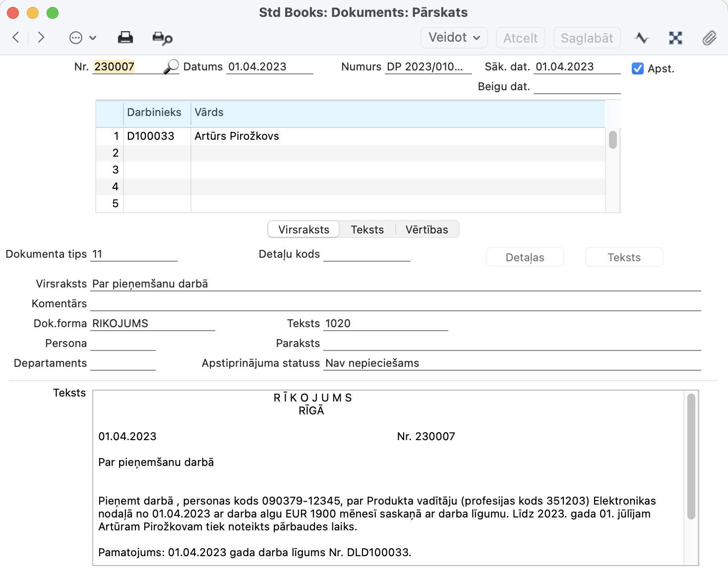Click the Teksts button beside Detaļas
Image resolution: width=728 pixels, height=572 pixels.
pos(624,257)
